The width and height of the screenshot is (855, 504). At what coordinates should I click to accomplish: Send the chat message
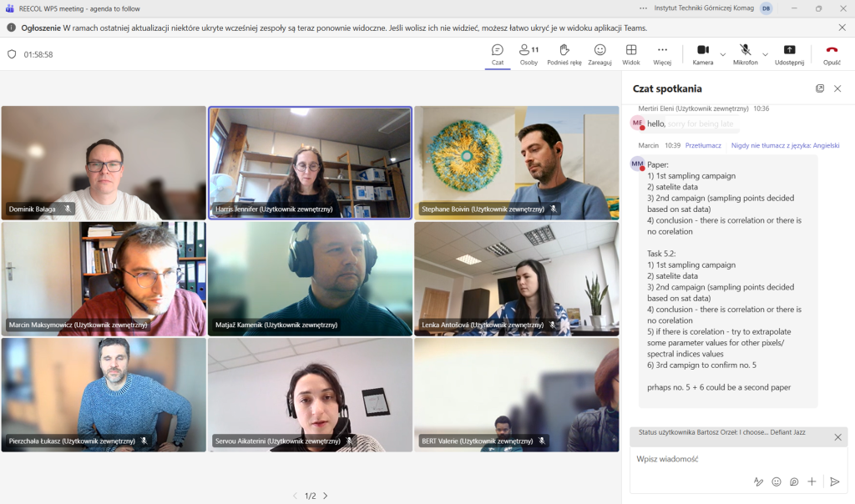click(834, 481)
